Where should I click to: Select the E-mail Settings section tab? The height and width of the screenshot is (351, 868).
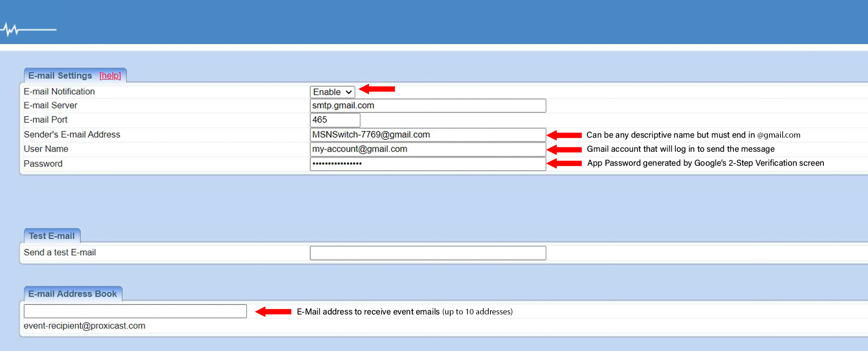(x=60, y=76)
